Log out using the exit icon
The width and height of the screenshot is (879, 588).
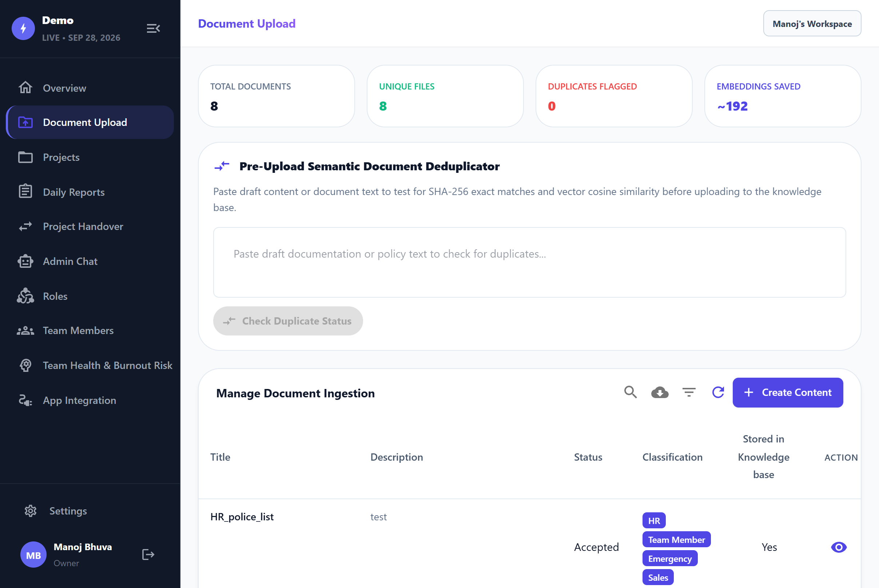(x=148, y=554)
